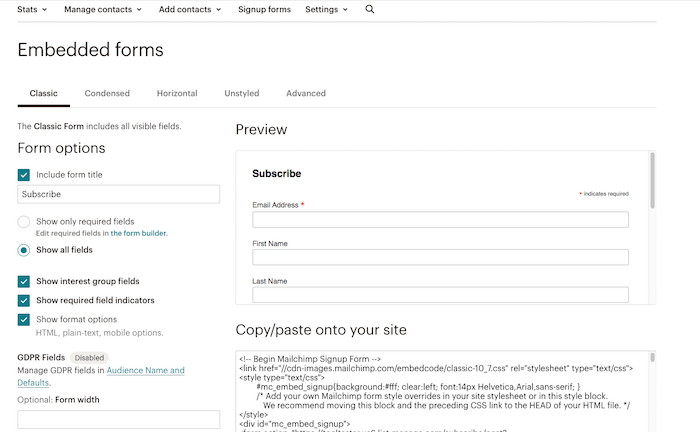Expand the Manage contacts menu
700x432 pixels.
102,9
